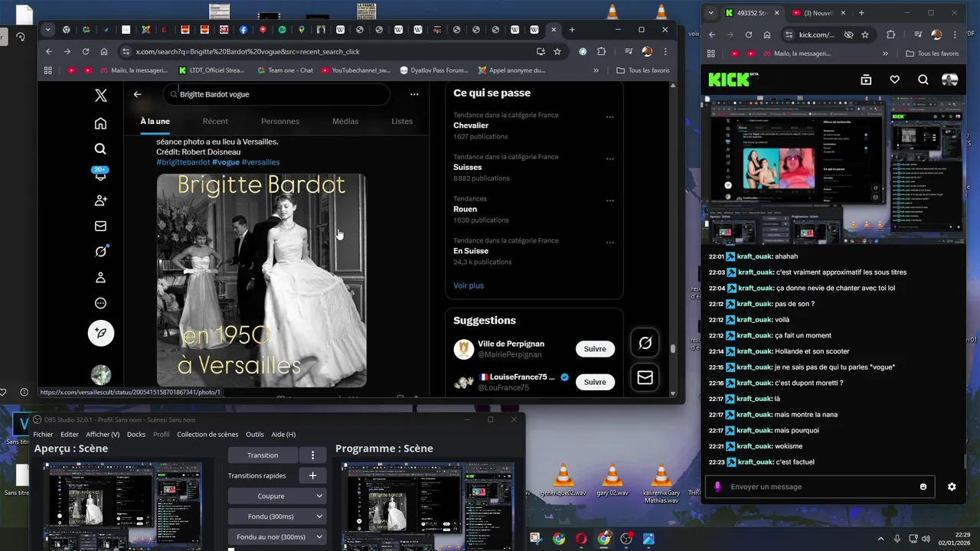
Task: Open #brigittebardot hashtag link
Action: click(x=183, y=162)
